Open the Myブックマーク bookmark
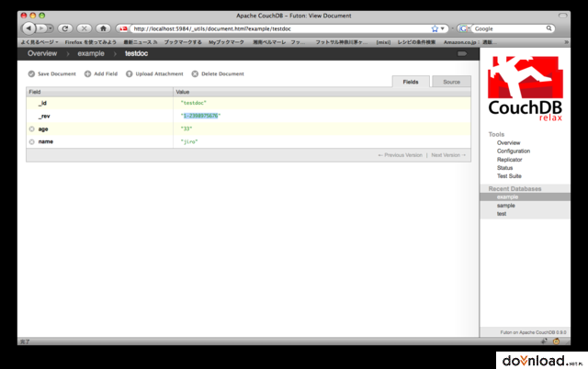Viewport: 588px width, 369px height. 226,42
